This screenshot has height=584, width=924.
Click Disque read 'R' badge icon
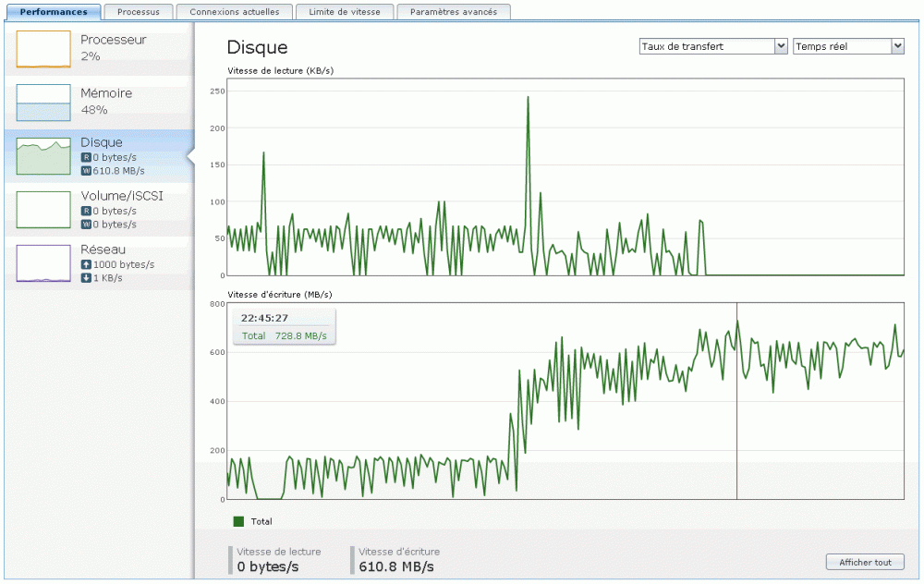[86, 158]
